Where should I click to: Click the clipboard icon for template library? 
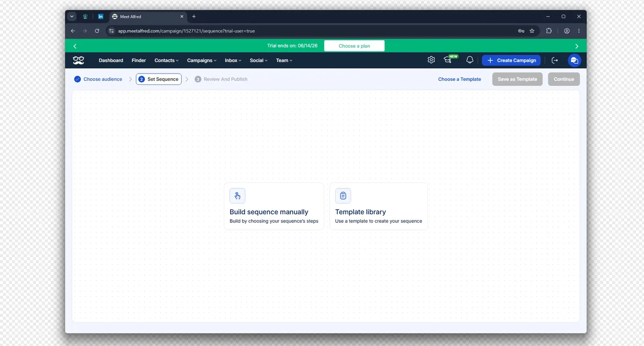[343, 196]
